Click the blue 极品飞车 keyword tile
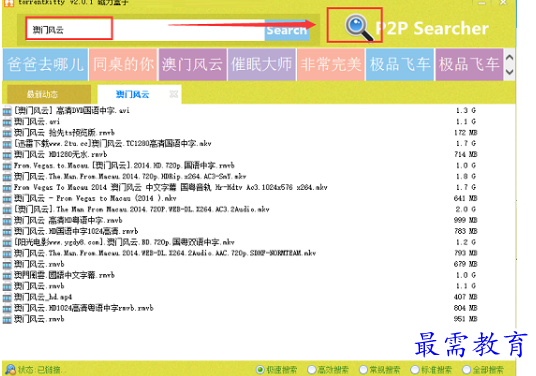Viewport: 536px width, 376px height. point(400,64)
